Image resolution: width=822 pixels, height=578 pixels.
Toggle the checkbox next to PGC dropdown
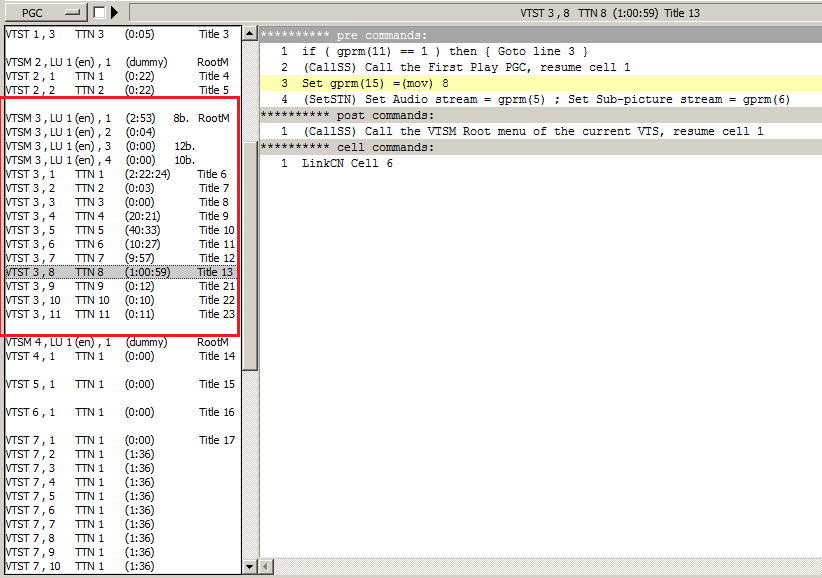pyautogui.click(x=99, y=13)
